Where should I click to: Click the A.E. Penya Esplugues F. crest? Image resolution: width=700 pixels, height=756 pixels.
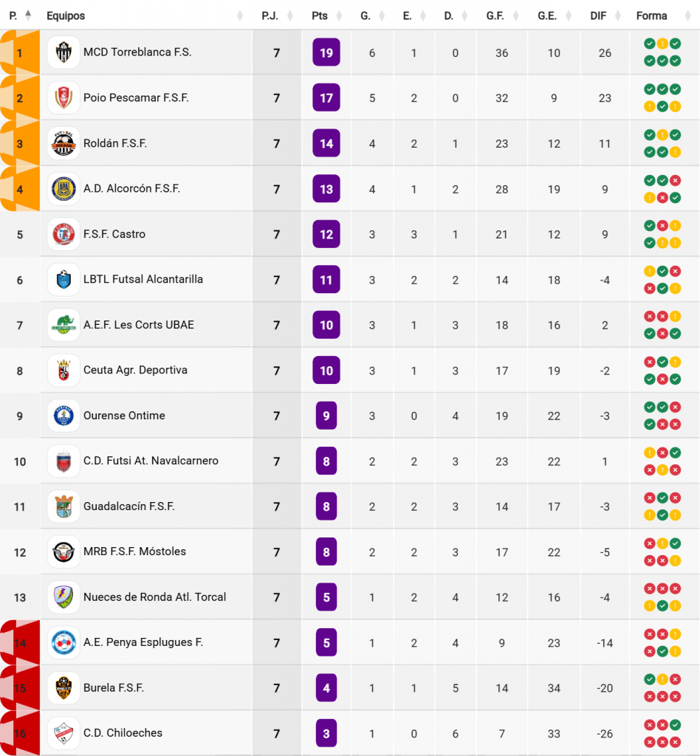(x=64, y=642)
